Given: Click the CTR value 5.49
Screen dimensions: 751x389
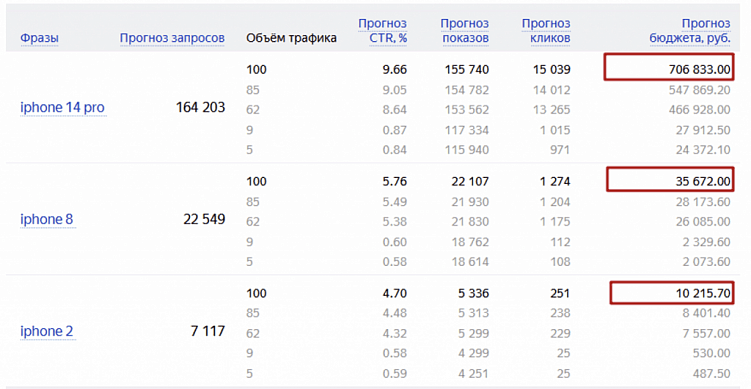Looking at the screenshot, I should (395, 202).
